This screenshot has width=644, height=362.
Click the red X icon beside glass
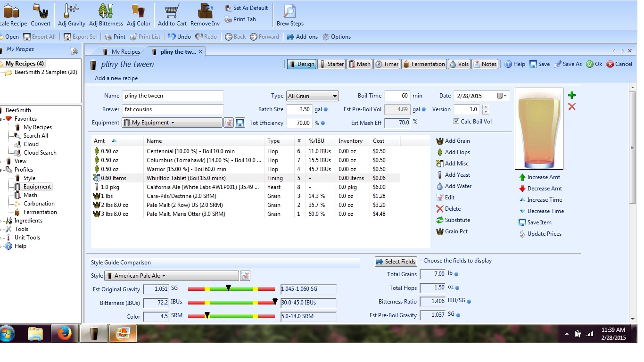572,107
